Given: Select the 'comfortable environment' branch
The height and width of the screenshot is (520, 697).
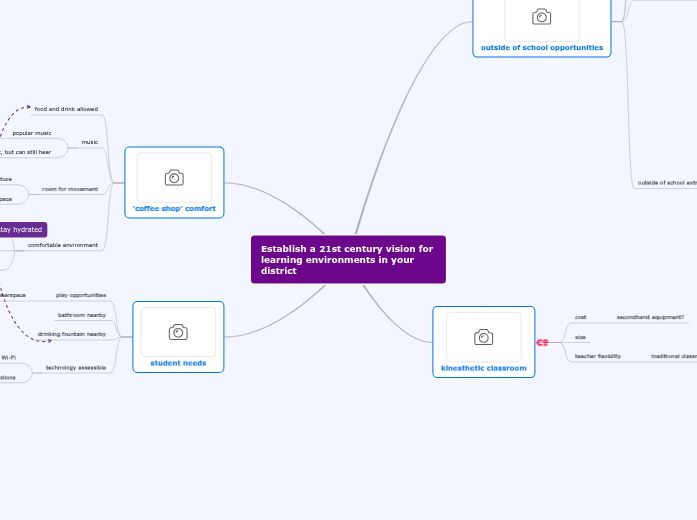Looking at the screenshot, I should coord(63,244).
